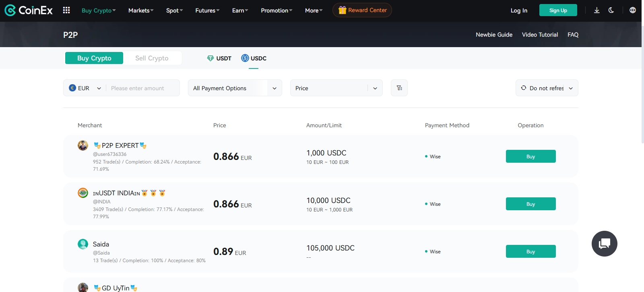Open the EUR currency dropdown arrow
This screenshot has height=292, width=644.
point(99,88)
